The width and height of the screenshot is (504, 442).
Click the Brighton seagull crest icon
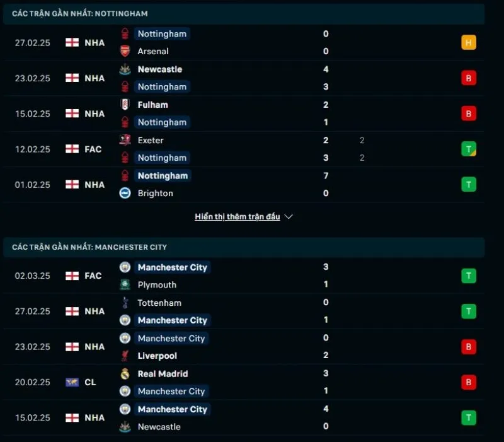click(125, 194)
